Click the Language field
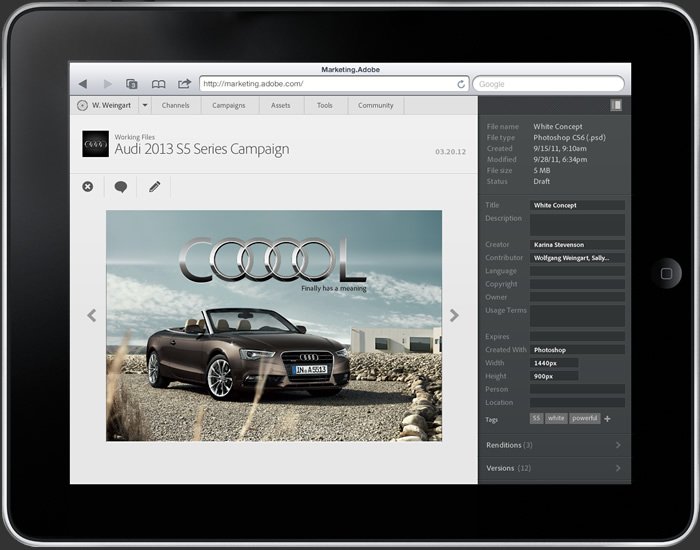The image size is (700, 550). point(577,271)
